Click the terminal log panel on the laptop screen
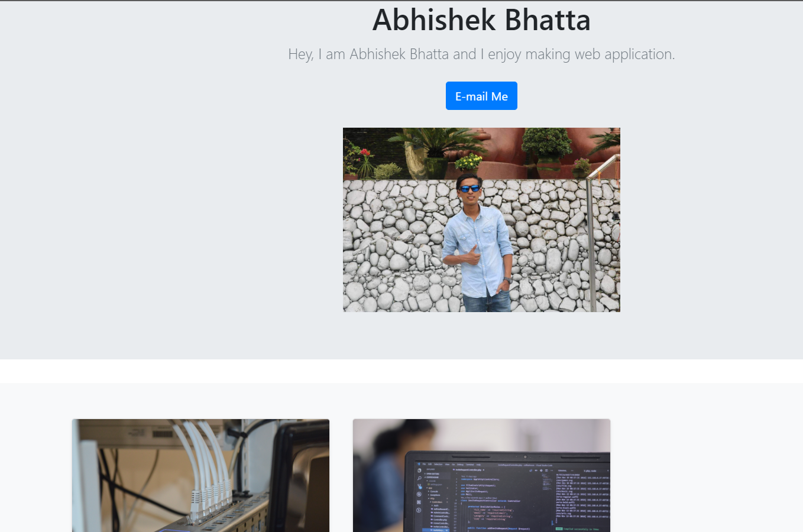 (x=581, y=497)
